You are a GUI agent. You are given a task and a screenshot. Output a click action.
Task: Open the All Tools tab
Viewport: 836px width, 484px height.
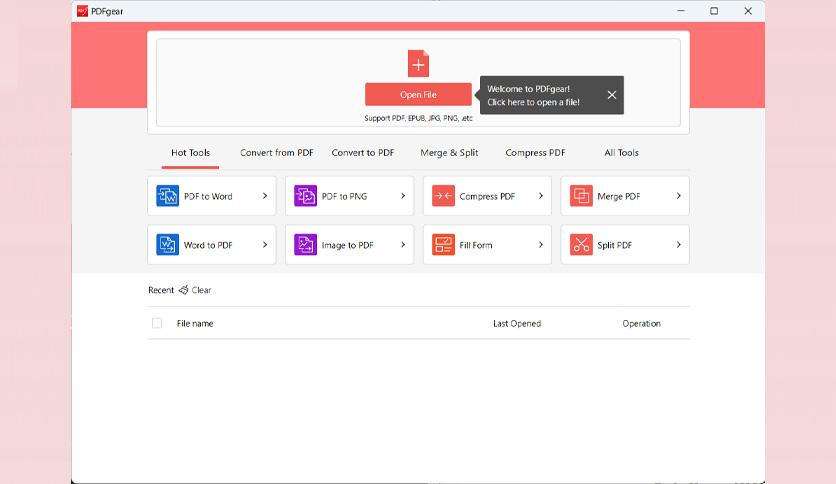coord(621,152)
